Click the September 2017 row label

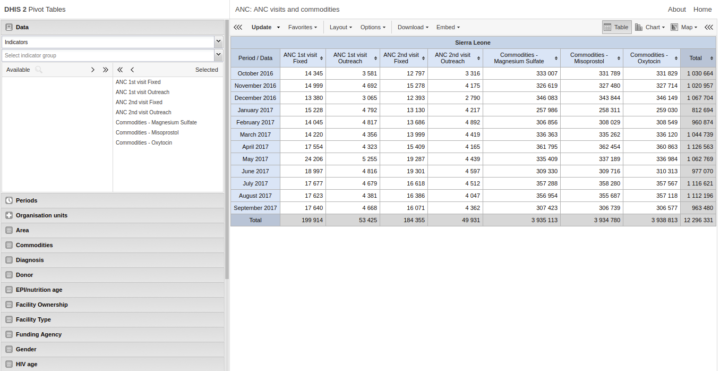tap(255, 208)
